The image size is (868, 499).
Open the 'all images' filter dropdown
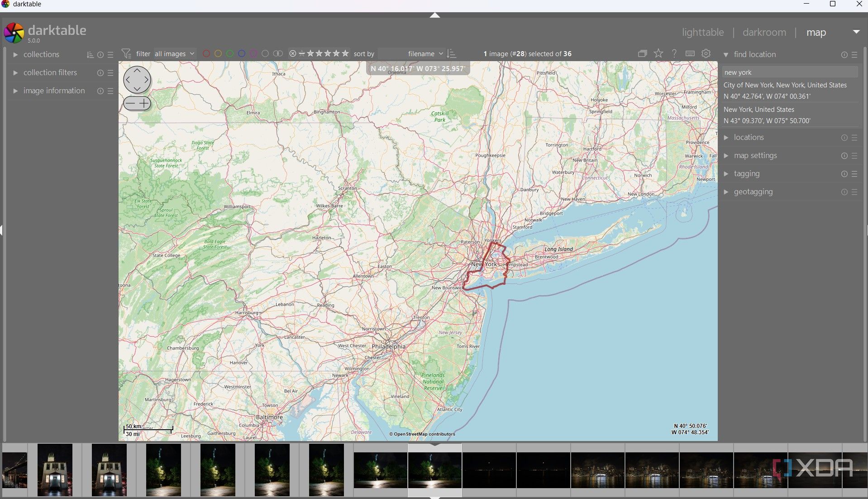(175, 54)
